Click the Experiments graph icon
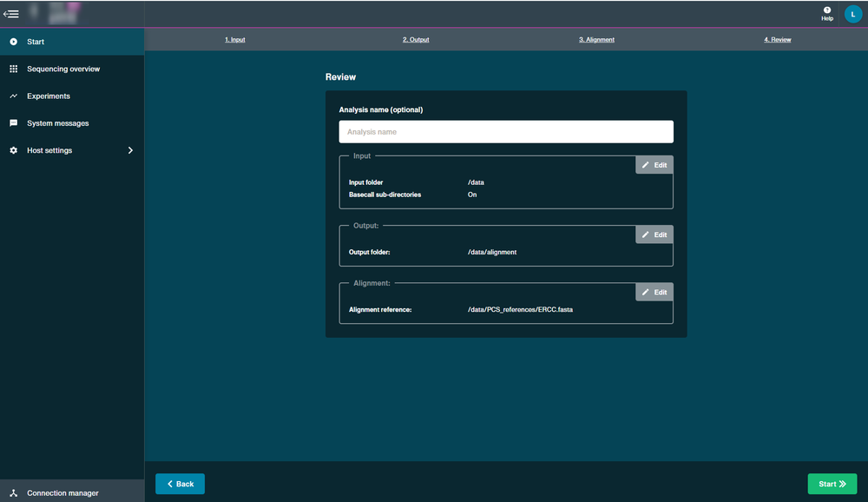 click(x=13, y=96)
